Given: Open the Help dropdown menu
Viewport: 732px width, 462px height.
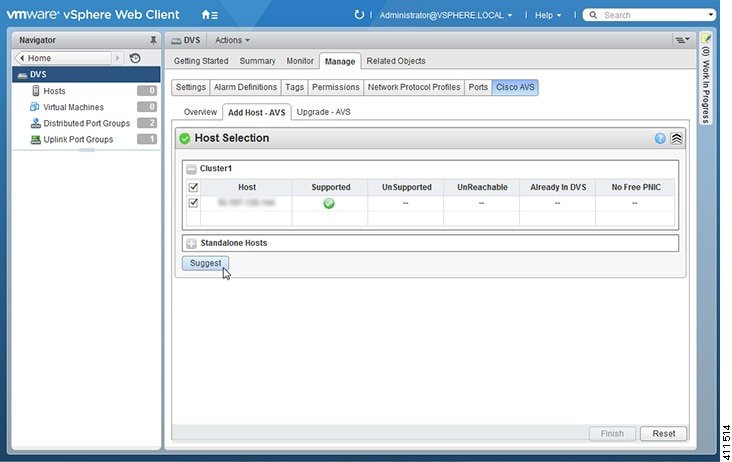Looking at the screenshot, I should pyautogui.click(x=548, y=15).
